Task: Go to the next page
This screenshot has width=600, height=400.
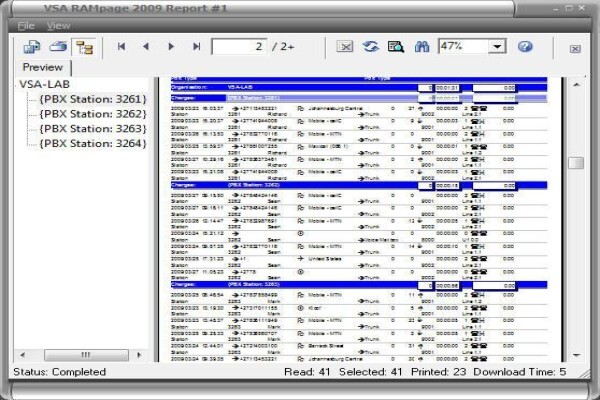Action: 171,47
